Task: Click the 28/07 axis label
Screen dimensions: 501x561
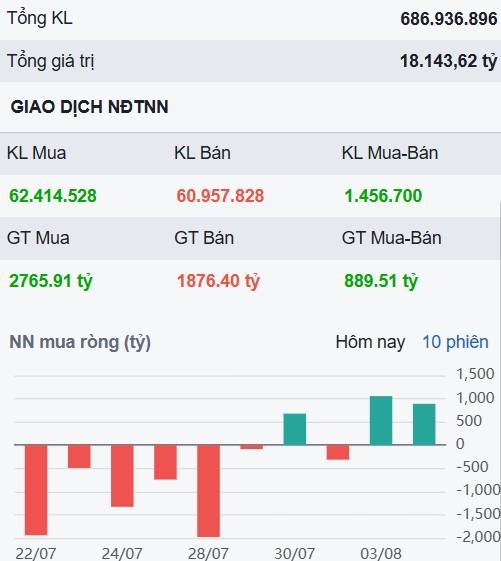Action: tap(208, 553)
